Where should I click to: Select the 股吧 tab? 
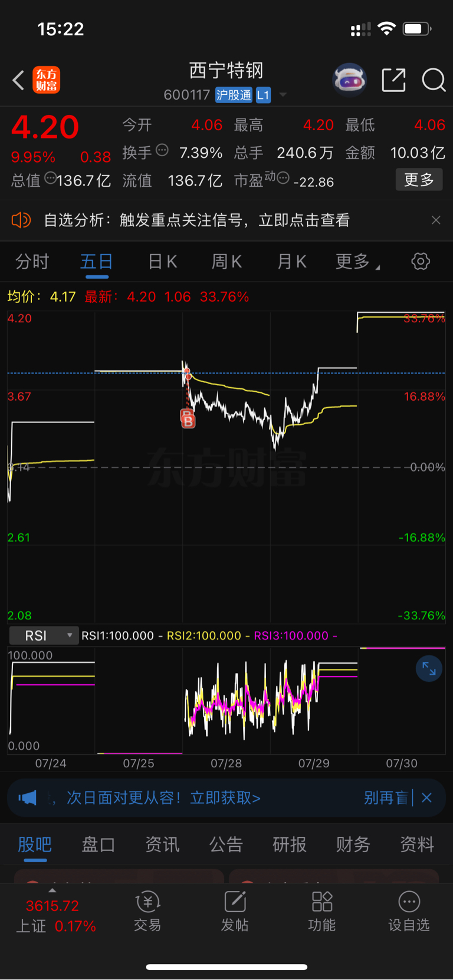click(x=35, y=845)
